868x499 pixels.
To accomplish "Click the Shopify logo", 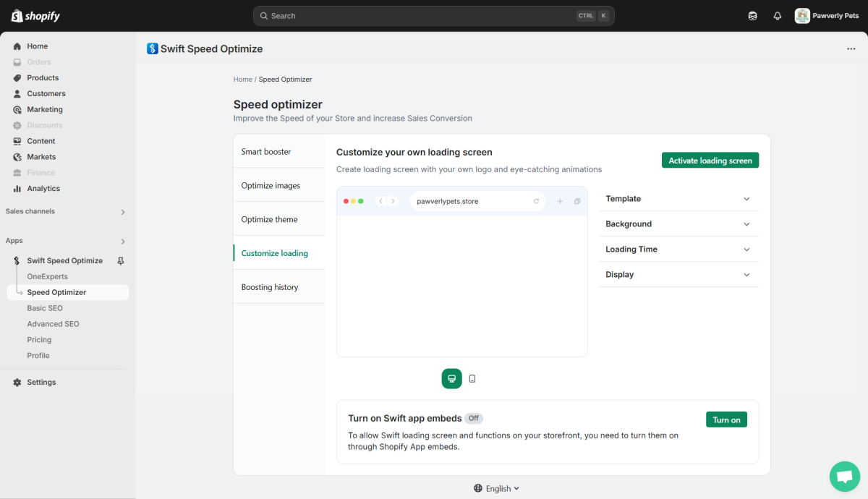I will [x=36, y=16].
